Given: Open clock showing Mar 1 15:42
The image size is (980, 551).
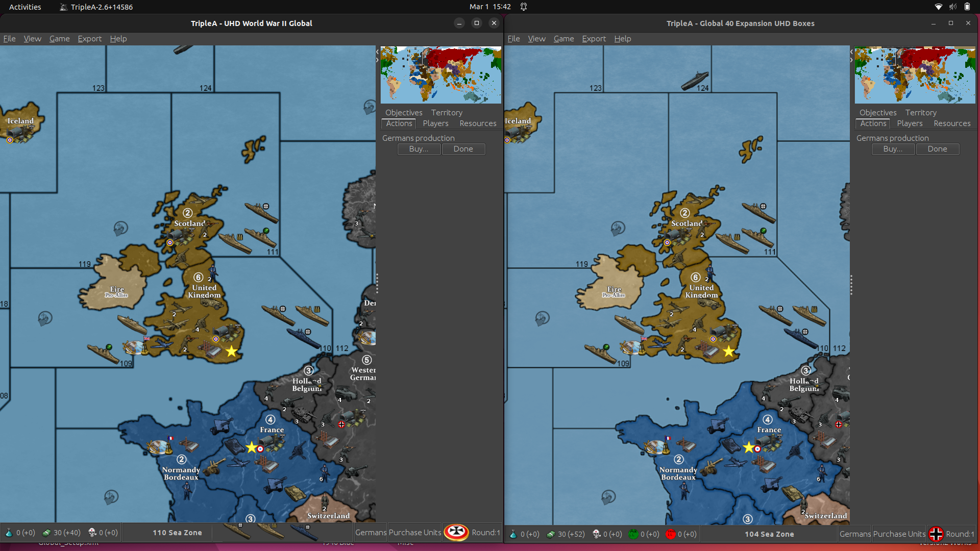Looking at the screenshot, I should coord(490,7).
